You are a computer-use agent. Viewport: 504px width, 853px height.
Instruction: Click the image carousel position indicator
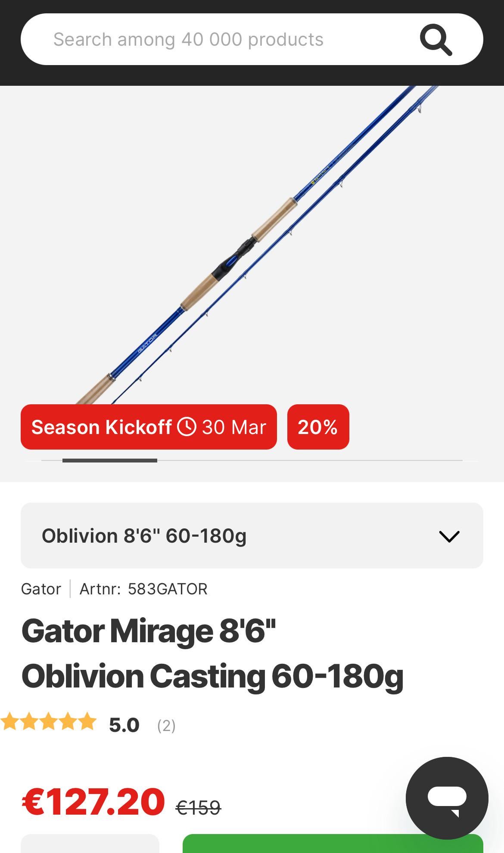click(x=110, y=461)
